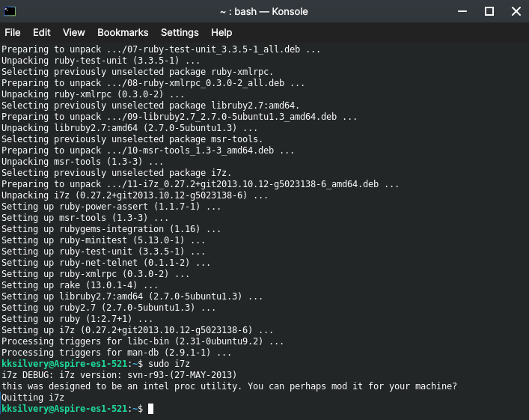This screenshot has width=529, height=420.
Task: Minimize the Konsole window
Action: 462,11
